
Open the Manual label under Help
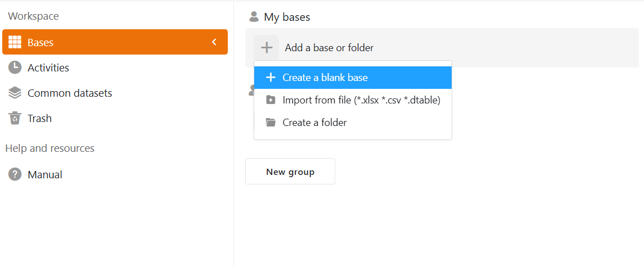click(45, 174)
